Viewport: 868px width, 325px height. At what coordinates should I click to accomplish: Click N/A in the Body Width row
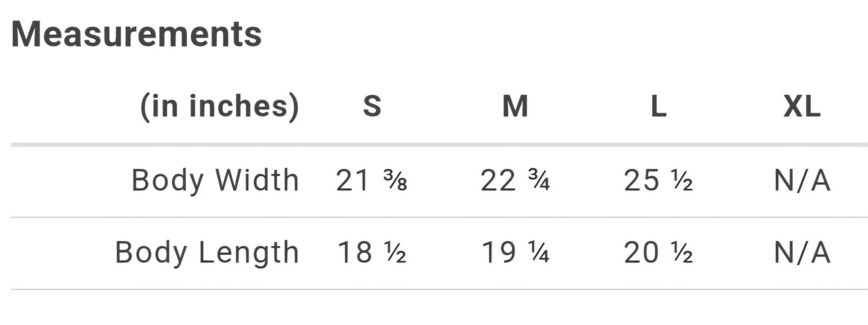point(802,180)
